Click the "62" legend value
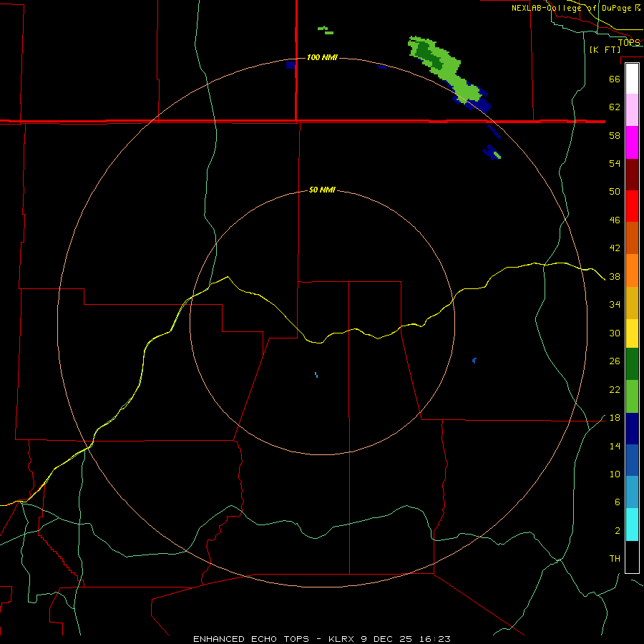Viewport: 644px width, 644px height. (615, 107)
